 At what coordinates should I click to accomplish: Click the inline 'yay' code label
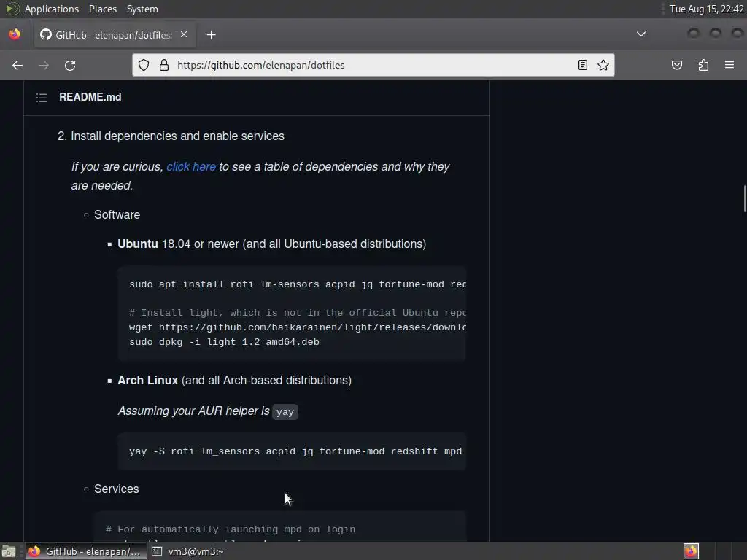pos(285,412)
